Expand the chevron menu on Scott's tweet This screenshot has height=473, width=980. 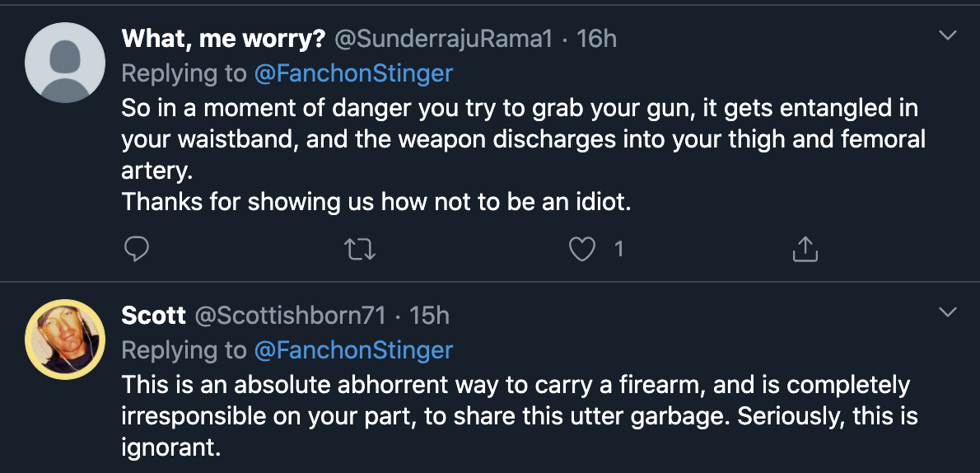948,311
